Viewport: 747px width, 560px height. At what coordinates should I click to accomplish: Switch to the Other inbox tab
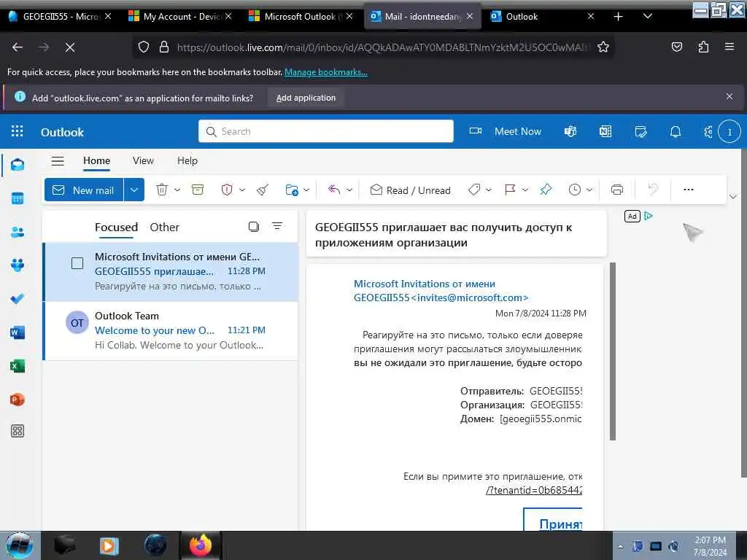[x=164, y=227]
